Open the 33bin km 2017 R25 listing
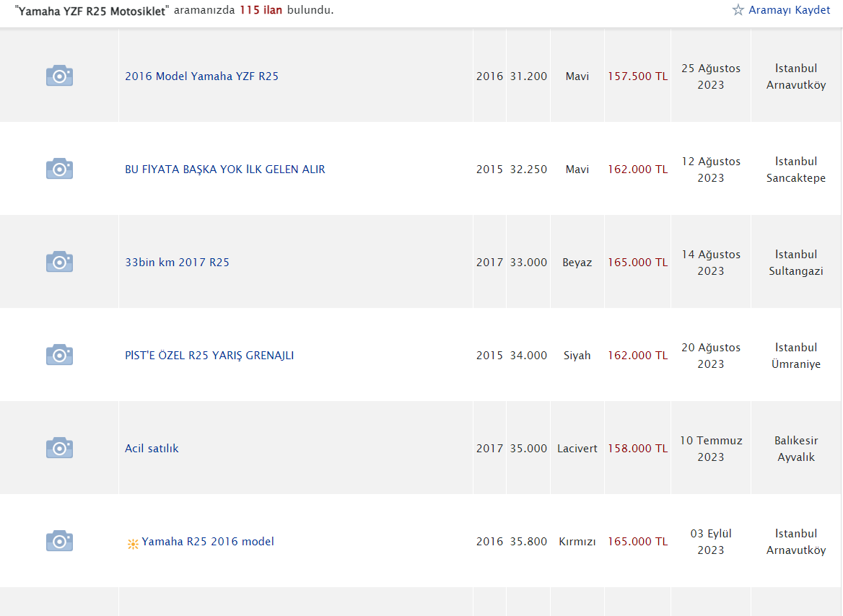843x616 pixels. tap(177, 262)
